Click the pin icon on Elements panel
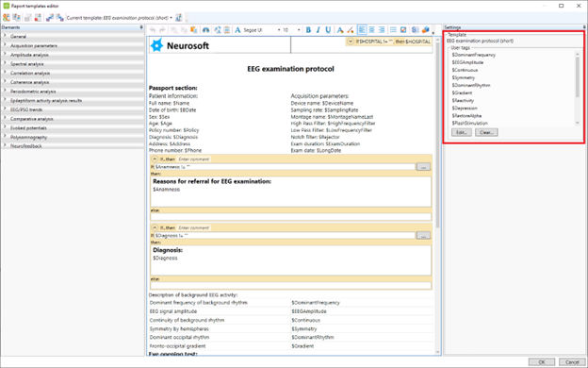588x368 pixels. click(141, 27)
